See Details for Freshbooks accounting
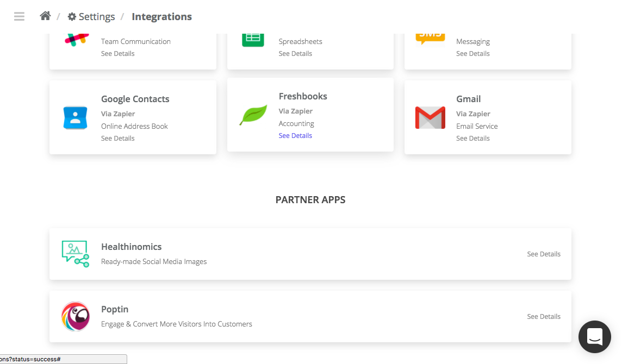This screenshot has height=364, width=622. tap(295, 136)
